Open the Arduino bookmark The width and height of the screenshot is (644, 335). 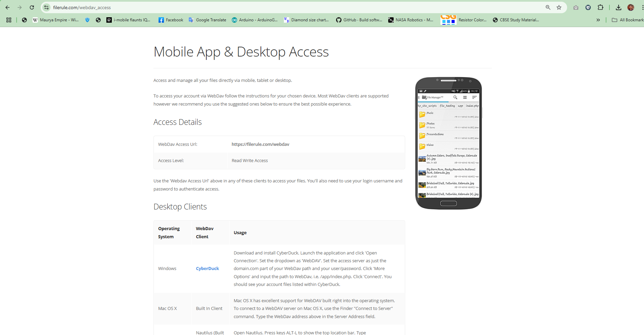(255, 20)
